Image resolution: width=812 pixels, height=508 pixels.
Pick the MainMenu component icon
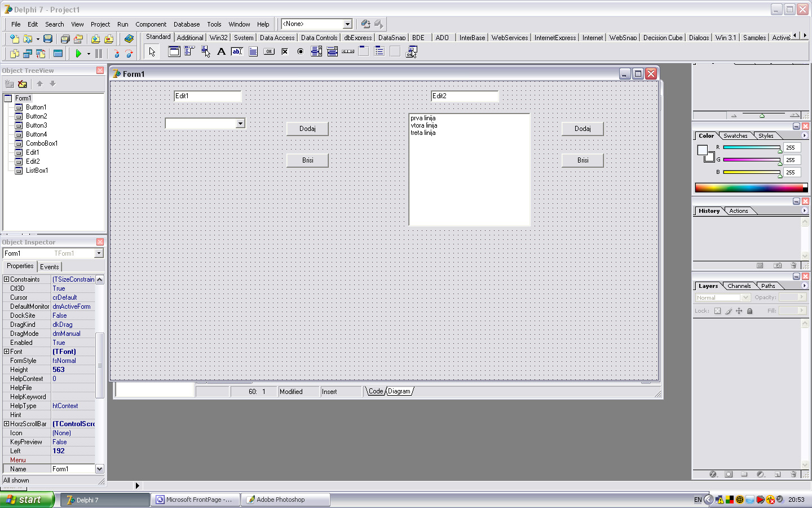[x=189, y=51]
